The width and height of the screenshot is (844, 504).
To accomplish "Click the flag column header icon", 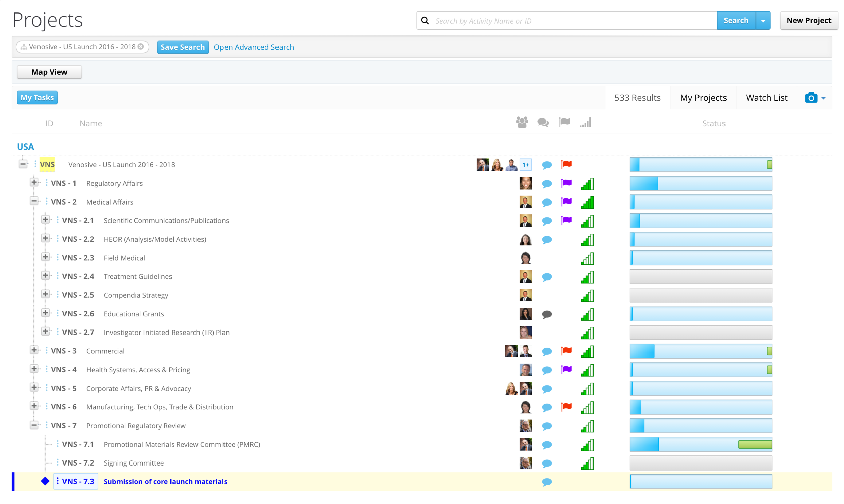I will click(564, 122).
